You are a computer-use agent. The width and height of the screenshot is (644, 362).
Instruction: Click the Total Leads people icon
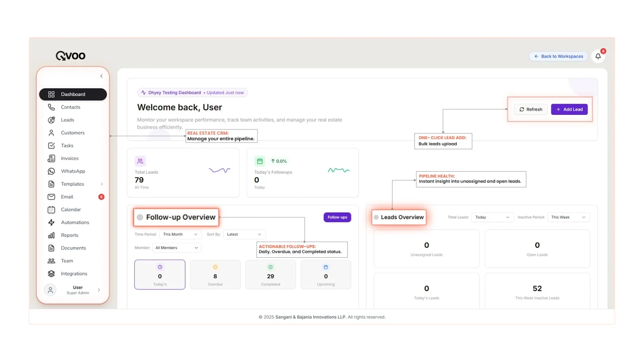140,161
